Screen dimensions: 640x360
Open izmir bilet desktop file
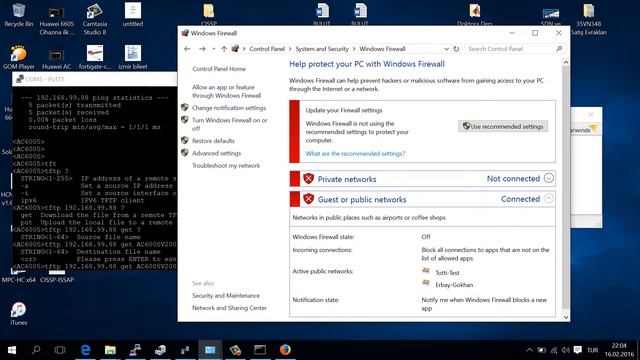click(133, 57)
